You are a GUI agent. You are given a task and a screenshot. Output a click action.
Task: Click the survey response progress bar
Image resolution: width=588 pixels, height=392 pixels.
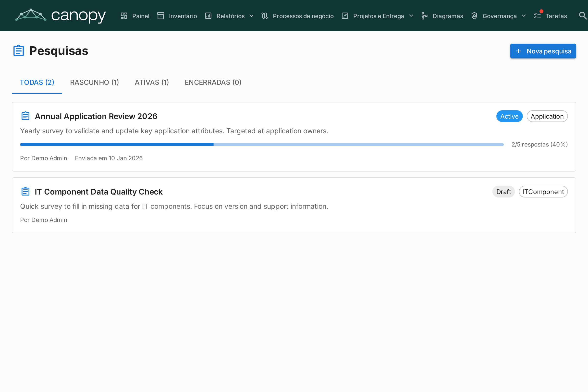262,145
